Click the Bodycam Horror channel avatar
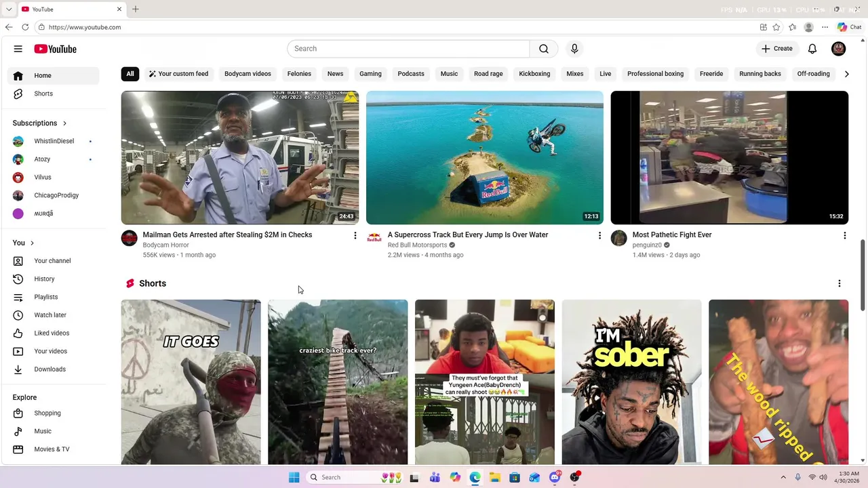This screenshot has height=488, width=868. click(129, 238)
